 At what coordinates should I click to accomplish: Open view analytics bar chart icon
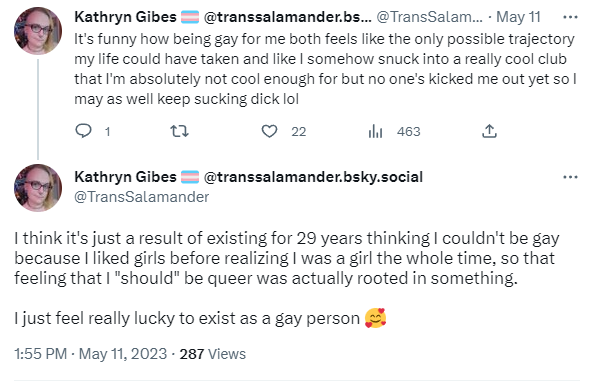(x=375, y=131)
